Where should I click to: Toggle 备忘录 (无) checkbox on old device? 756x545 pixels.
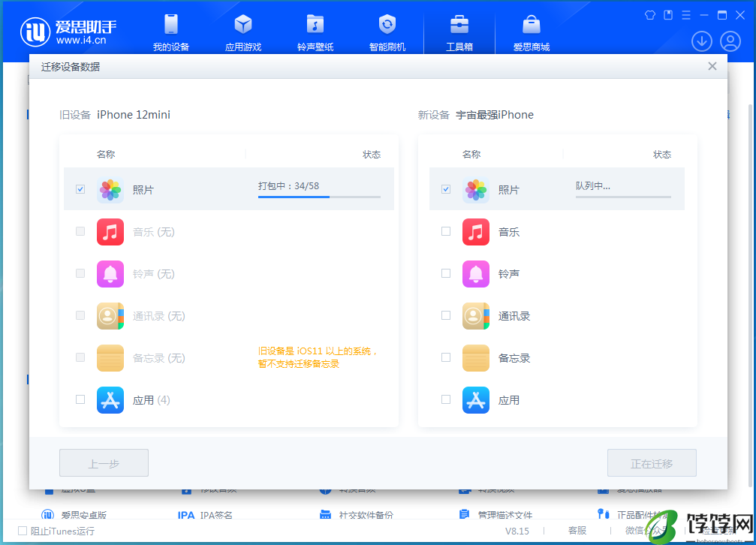click(80, 357)
